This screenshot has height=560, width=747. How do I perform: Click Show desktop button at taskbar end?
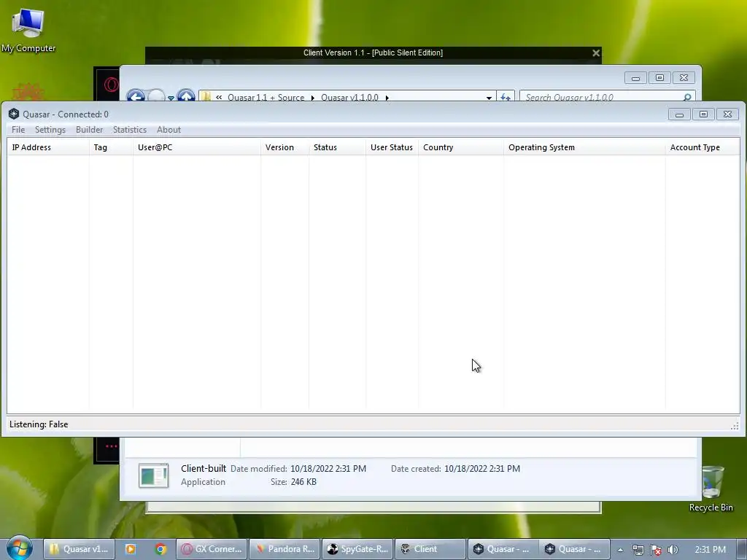tap(742, 549)
